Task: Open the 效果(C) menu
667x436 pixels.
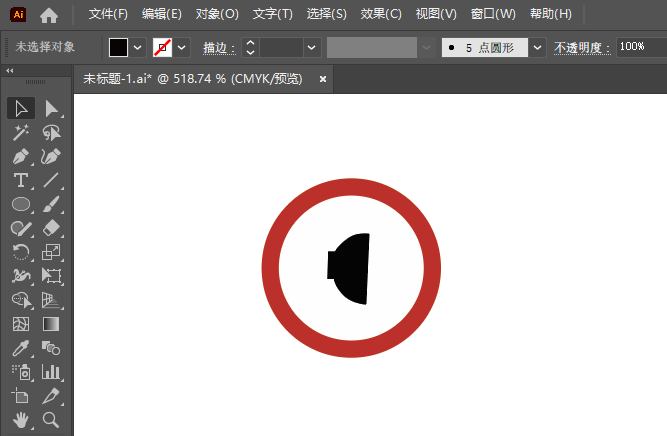Action: 381,14
